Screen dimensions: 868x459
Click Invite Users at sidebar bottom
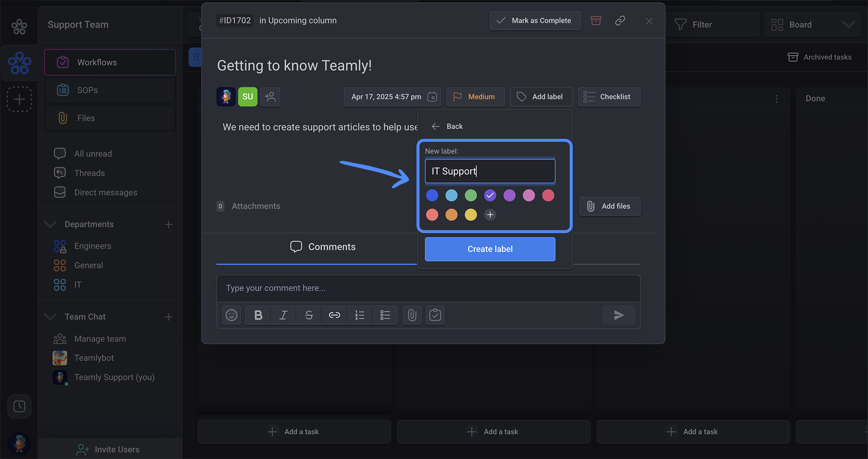pos(108,449)
